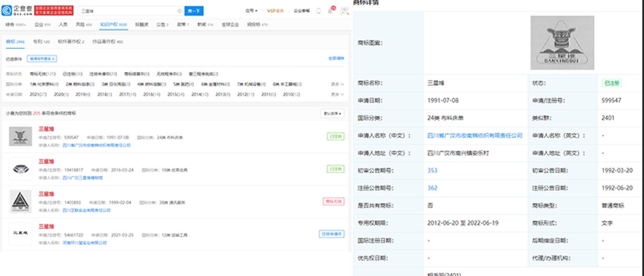Switch to the 公告 tab
This screenshot has width=644, height=276.
(162, 25)
